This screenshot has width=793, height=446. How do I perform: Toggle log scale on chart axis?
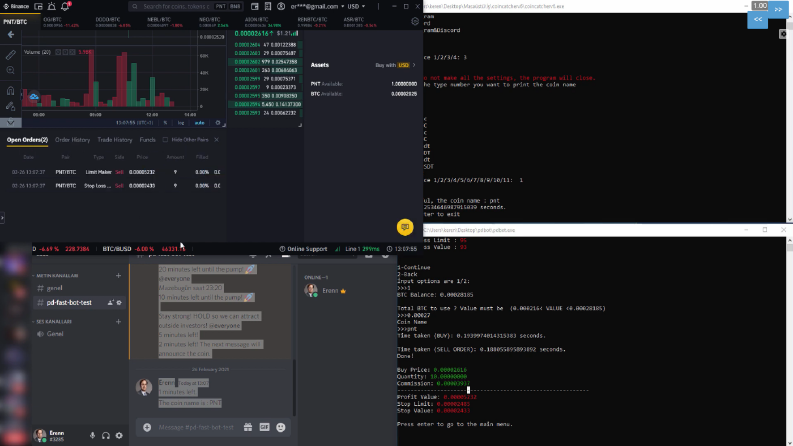click(x=181, y=123)
